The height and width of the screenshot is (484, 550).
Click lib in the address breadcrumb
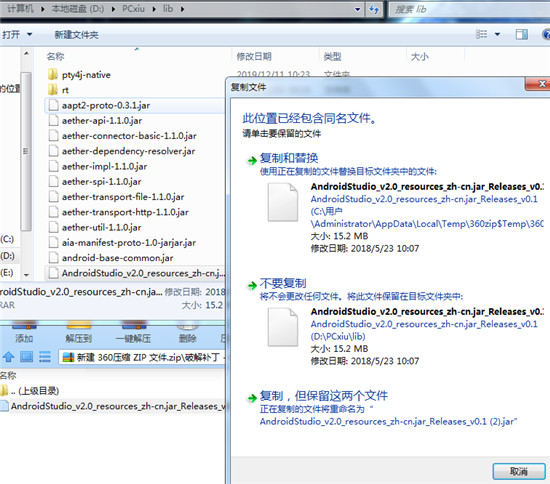(168, 9)
